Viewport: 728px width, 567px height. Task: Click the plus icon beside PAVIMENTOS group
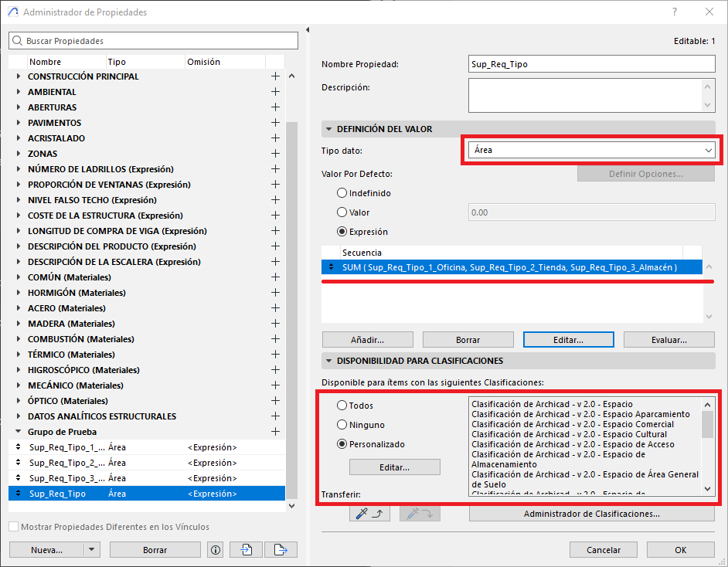[275, 123]
